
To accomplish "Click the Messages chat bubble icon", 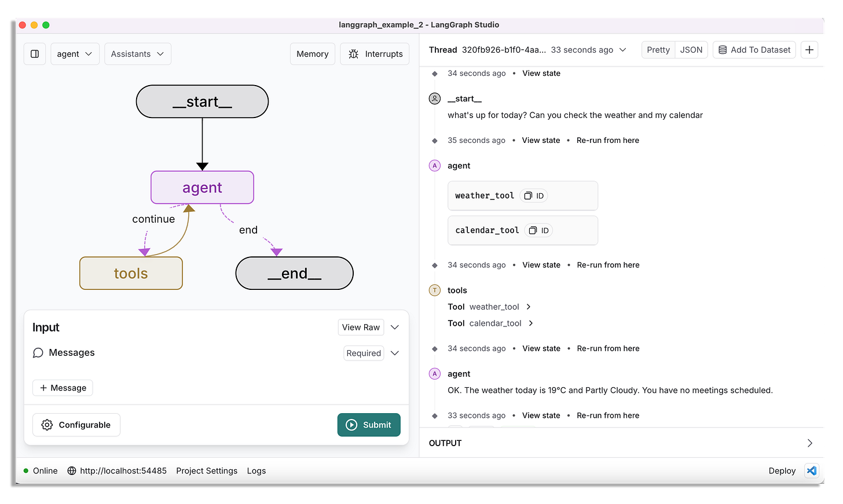I will pyautogui.click(x=38, y=352).
